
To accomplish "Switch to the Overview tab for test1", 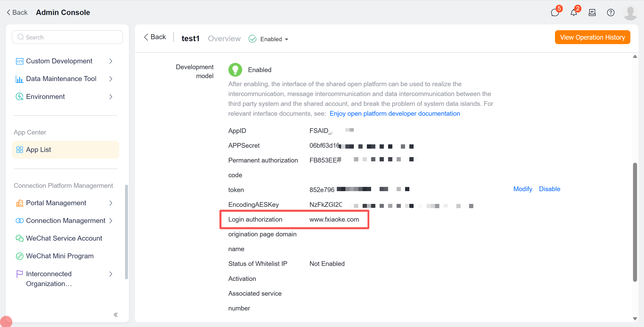I will [x=224, y=38].
